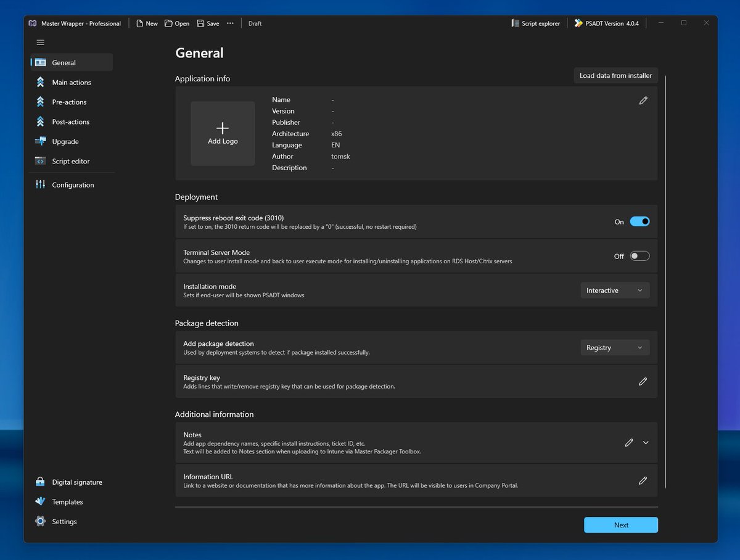Click the PSADT Version icon
This screenshot has width=740, height=560.
point(578,23)
